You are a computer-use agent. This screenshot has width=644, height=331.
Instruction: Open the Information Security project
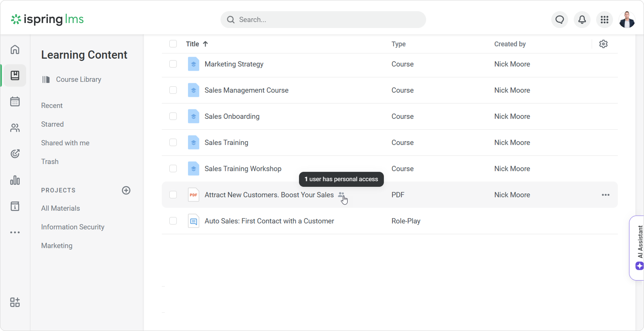tap(73, 227)
